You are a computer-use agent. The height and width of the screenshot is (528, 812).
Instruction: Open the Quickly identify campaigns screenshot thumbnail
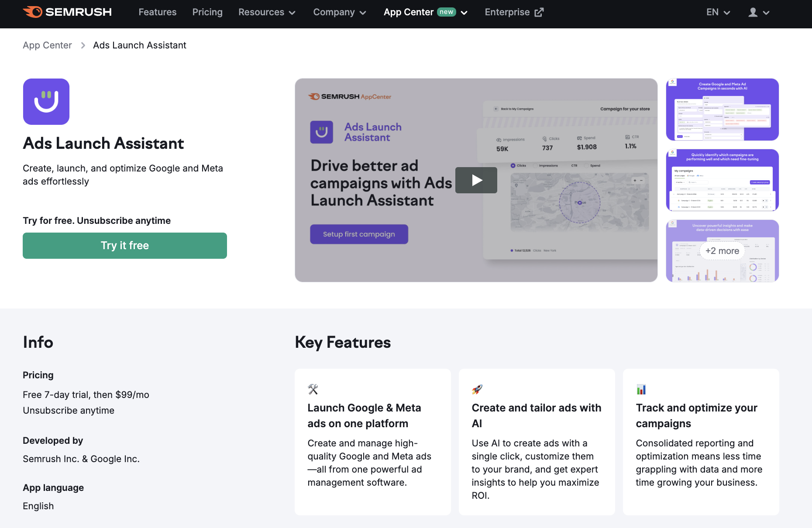click(x=723, y=180)
